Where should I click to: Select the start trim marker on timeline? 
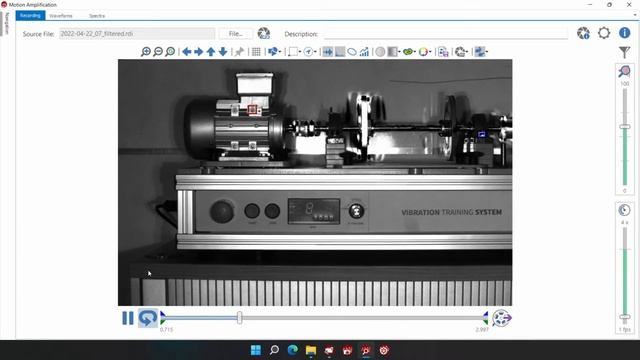click(162, 318)
